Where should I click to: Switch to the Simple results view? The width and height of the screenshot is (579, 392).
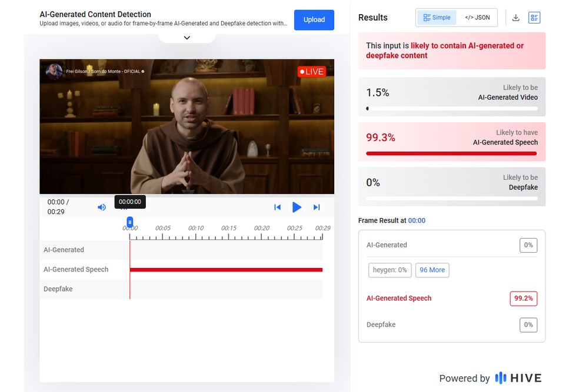pyautogui.click(x=437, y=18)
